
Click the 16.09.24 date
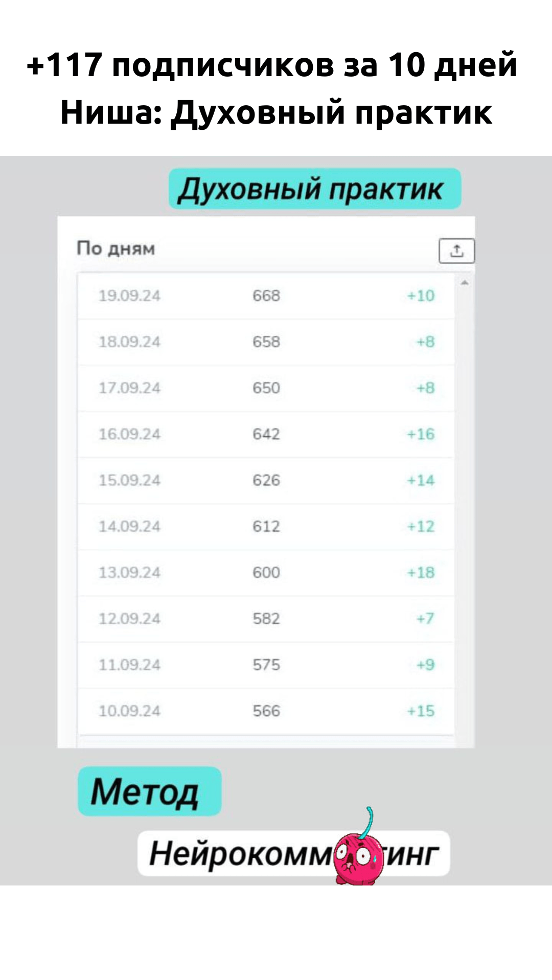[129, 434]
